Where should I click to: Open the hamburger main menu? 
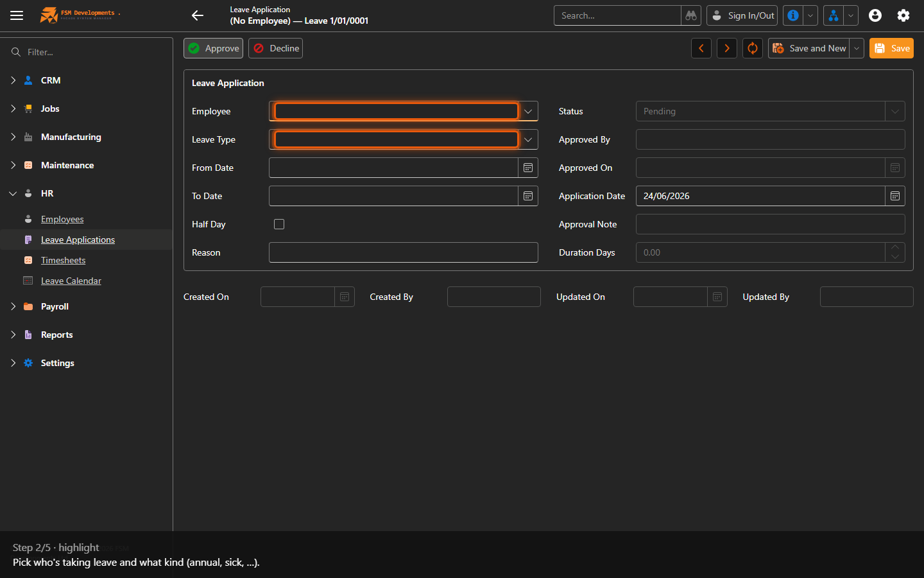coord(17,15)
